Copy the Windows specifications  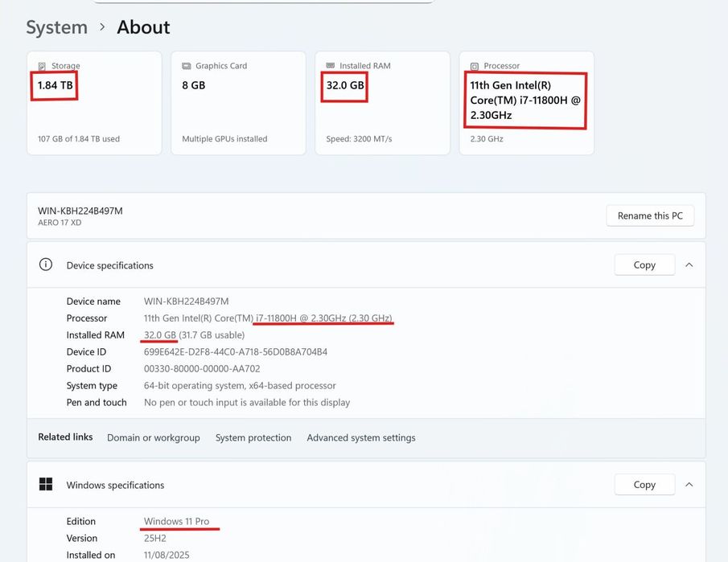click(644, 485)
